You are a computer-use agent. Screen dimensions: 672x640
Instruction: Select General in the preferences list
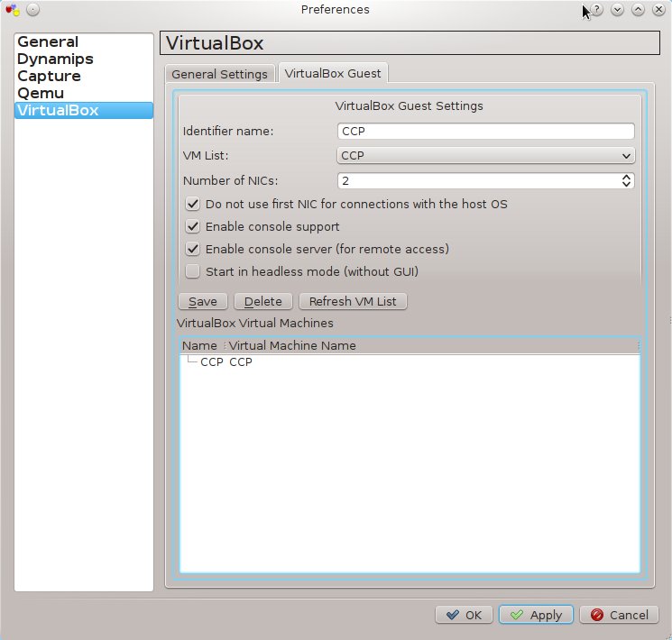pos(84,41)
